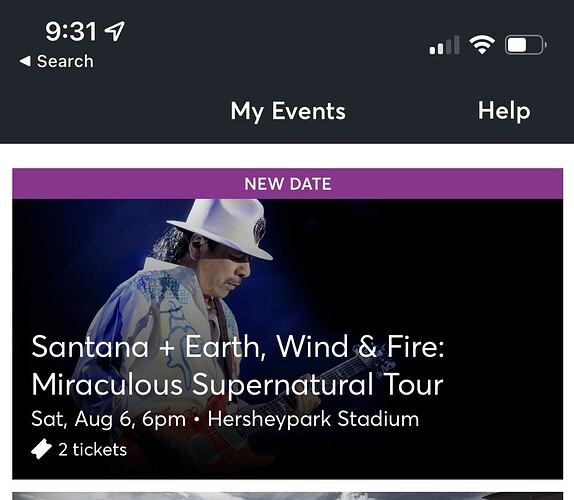Return to Search via the Search label
Viewport: 574px width, 500px height.
click(65, 61)
